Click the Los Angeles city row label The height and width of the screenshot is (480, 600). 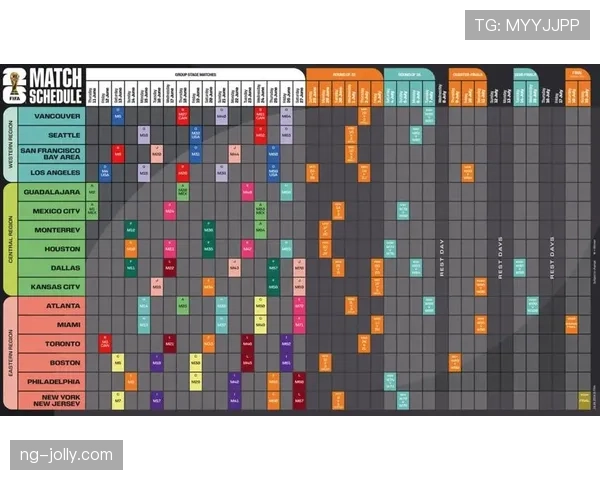click(x=52, y=173)
